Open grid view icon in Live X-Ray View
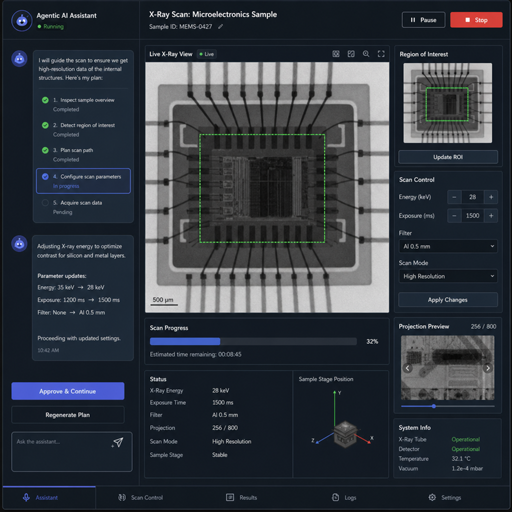 (x=336, y=54)
